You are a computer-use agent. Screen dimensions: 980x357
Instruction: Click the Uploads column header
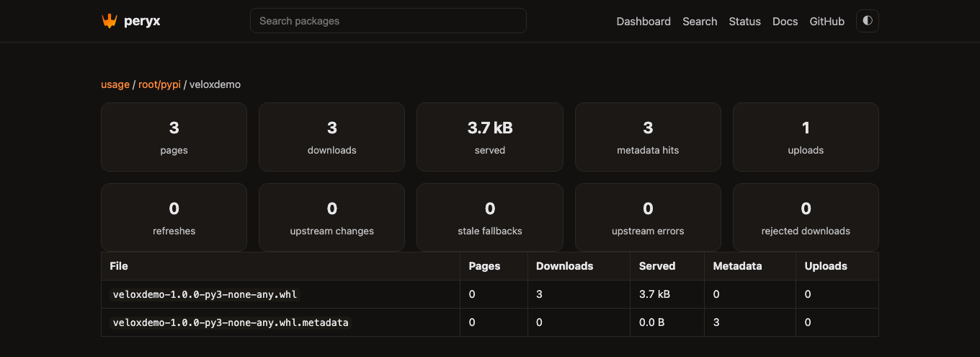click(837, 266)
